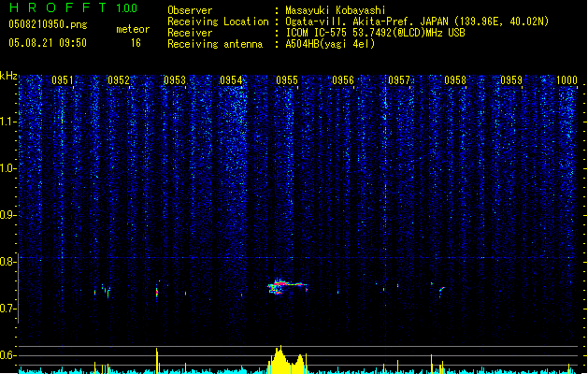The image size is (588, 374).
Task: Click the Receiver label
Action: 190,33
